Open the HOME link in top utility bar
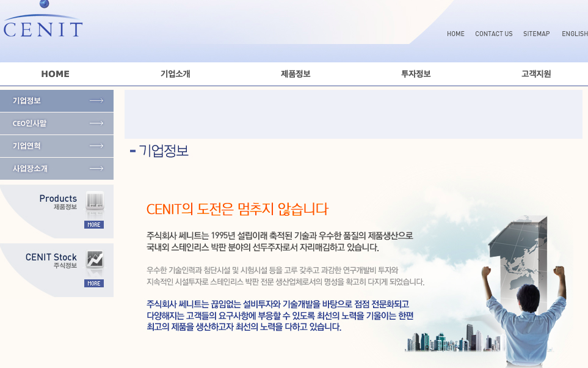The width and height of the screenshot is (588, 368). (x=456, y=34)
